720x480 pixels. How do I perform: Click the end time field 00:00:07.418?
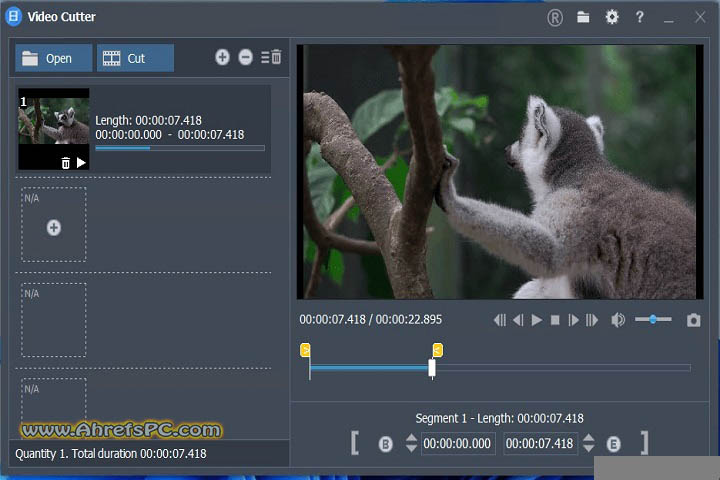pos(540,444)
